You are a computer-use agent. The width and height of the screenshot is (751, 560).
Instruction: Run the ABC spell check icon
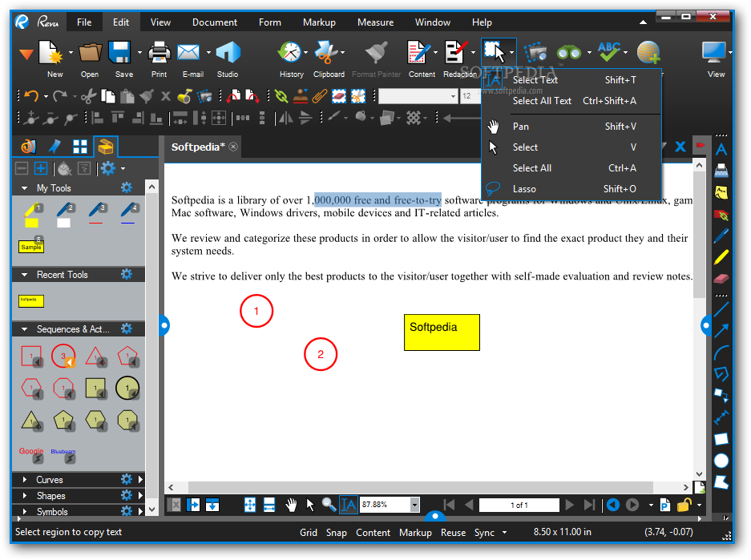(609, 52)
